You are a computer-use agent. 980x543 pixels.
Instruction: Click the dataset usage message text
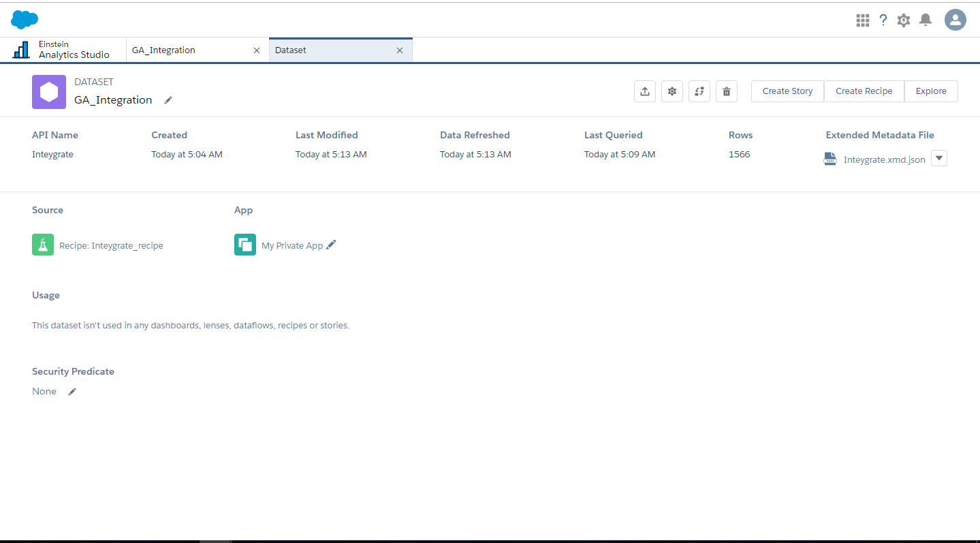pyautogui.click(x=191, y=326)
